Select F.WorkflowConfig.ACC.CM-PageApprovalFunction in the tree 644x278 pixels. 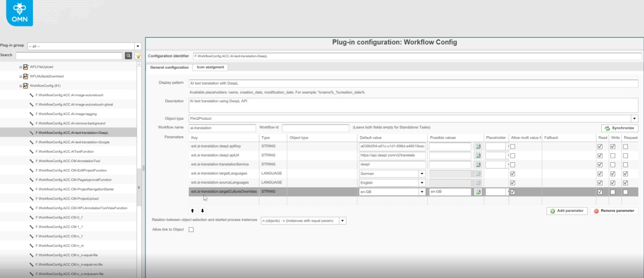(x=73, y=180)
